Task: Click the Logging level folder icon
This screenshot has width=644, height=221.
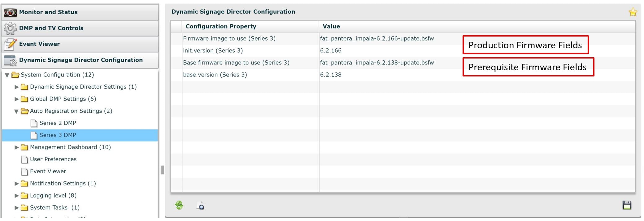Action: 24,196
